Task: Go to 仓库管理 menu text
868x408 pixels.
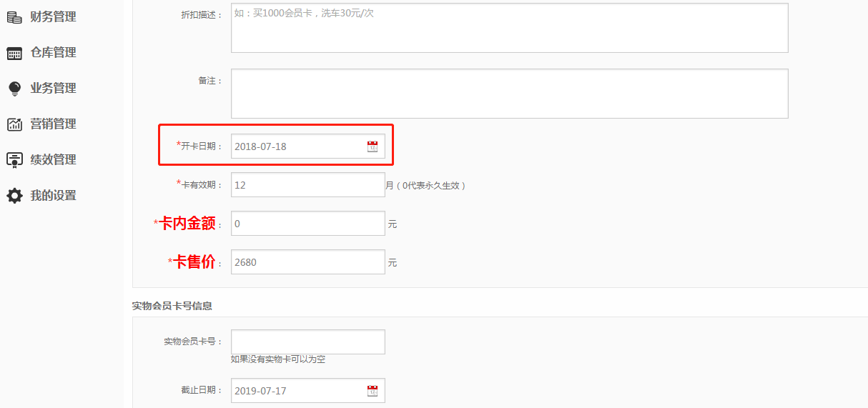Action: (53, 53)
